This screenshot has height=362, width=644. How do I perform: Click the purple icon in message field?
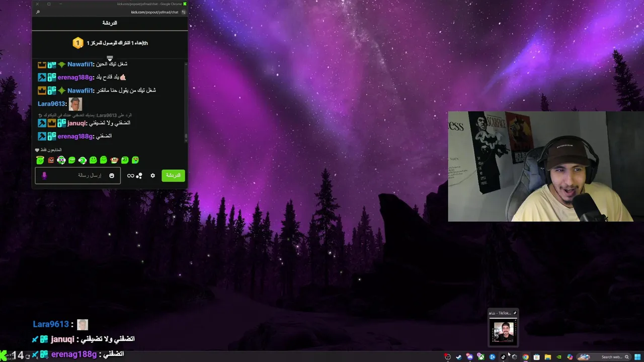click(44, 175)
